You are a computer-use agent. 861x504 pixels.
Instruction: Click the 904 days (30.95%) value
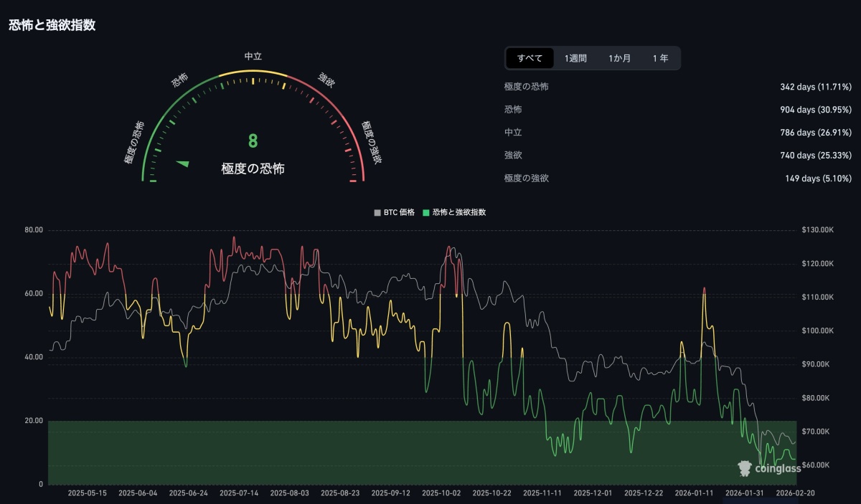click(816, 110)
